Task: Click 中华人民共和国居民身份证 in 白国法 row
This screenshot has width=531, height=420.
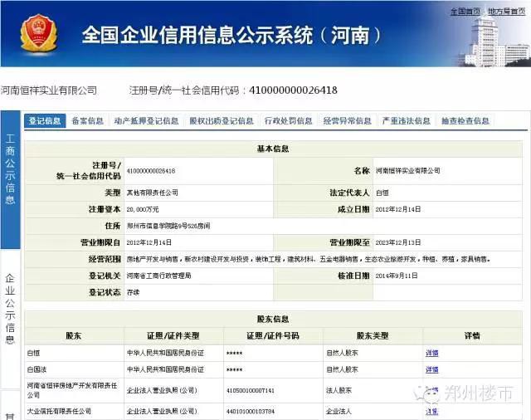Action: pyautogui.click(x=165, y=369)
